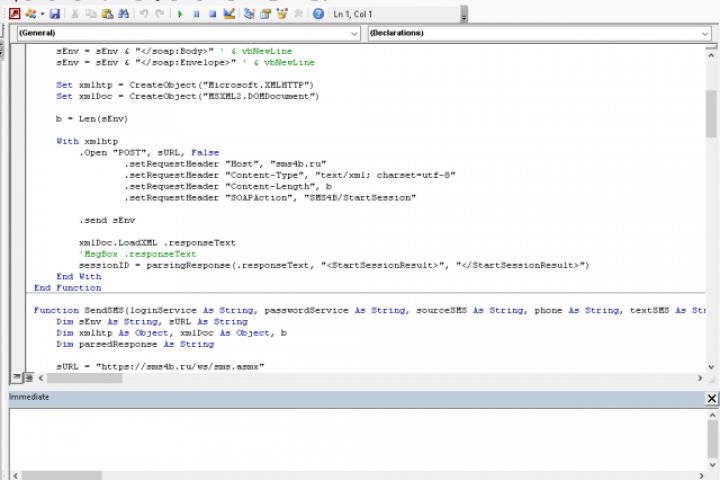
Task: Close the Immediate window
Action: [711, 398]
